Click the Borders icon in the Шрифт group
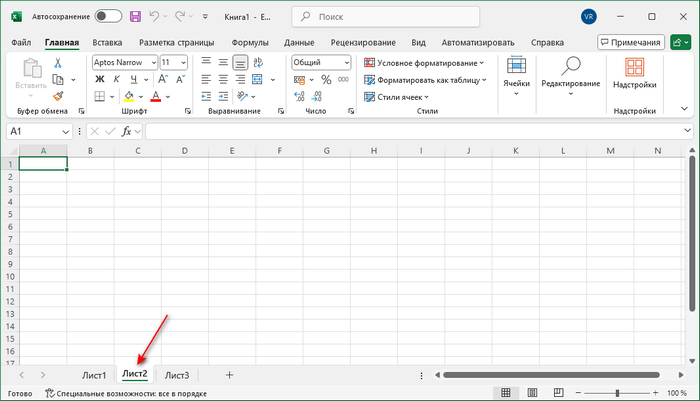The width and height of the screenshot is (700, 401). [99, 96]
